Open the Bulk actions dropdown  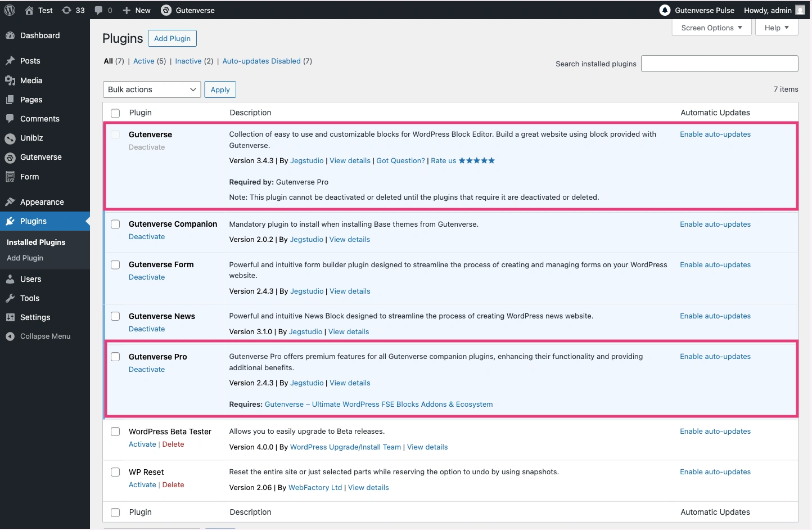pyautogui.click(x=152, y=89)
